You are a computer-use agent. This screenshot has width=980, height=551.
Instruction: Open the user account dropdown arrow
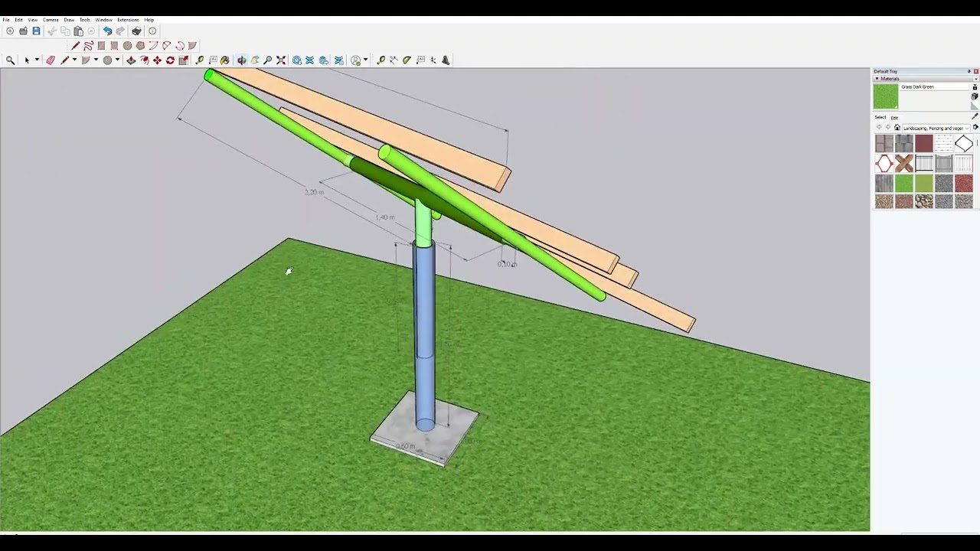tap(365, 60)
